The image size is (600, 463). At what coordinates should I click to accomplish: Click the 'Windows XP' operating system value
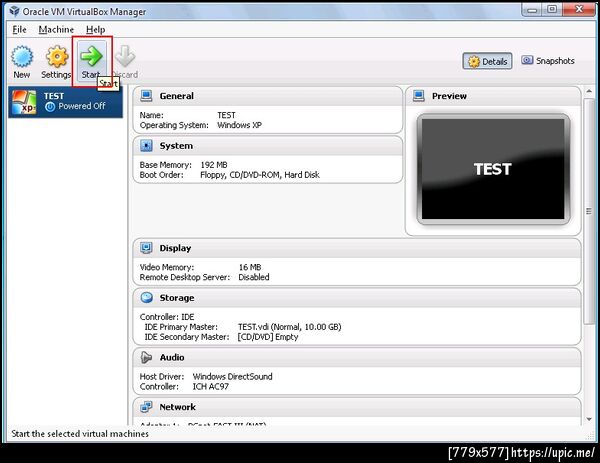point(240,125)
